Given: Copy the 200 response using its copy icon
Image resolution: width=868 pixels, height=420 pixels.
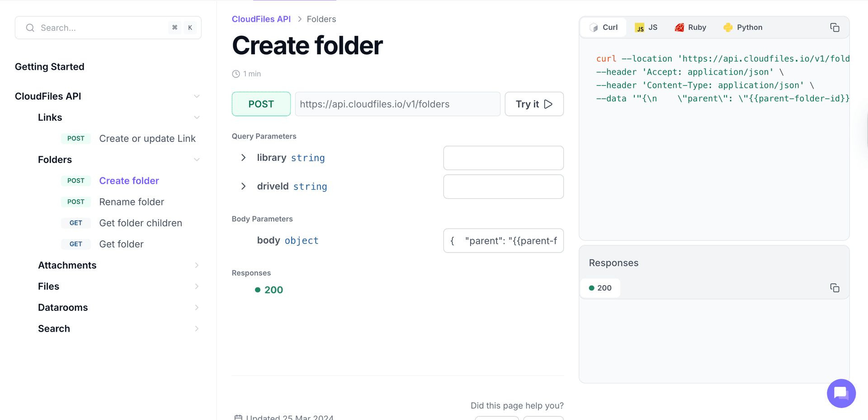Looking at the screenshot, I should tap(835, 288).
